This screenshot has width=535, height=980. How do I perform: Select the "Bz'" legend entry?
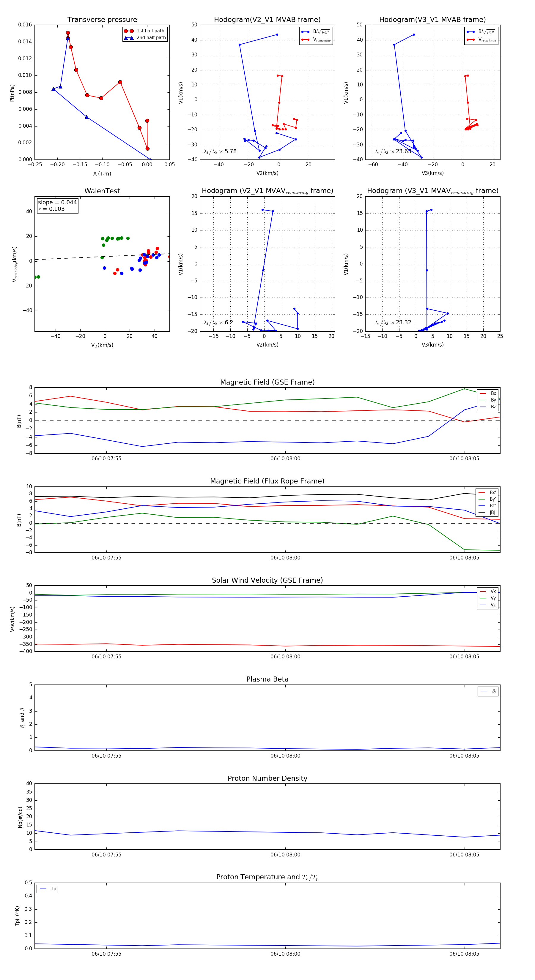[x=487, y=506]
